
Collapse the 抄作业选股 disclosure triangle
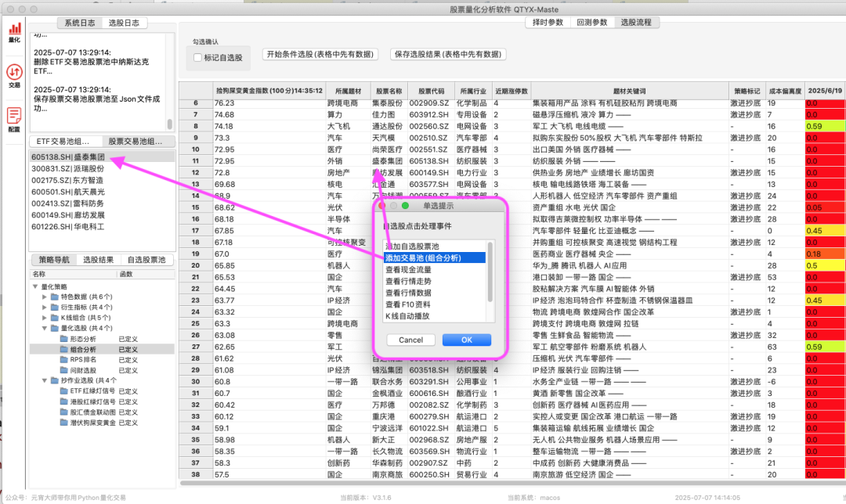[44, 380]
